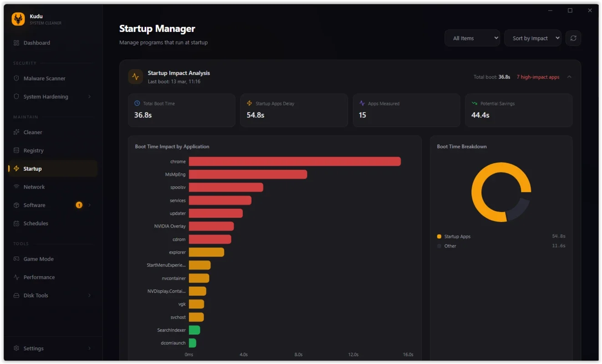Click the Cleaner sparkle icon

pyautogui.click(x=16, y=132)
